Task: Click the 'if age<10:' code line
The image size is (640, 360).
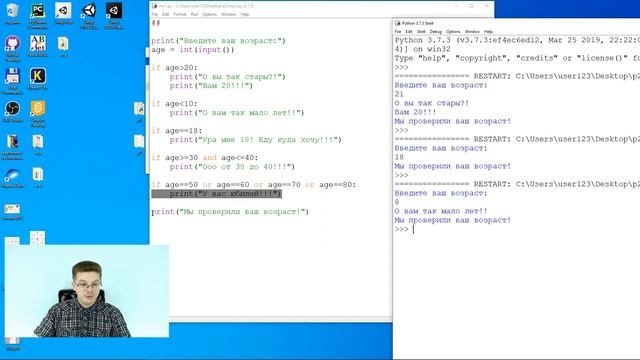Action: click(x=174, y=104)
